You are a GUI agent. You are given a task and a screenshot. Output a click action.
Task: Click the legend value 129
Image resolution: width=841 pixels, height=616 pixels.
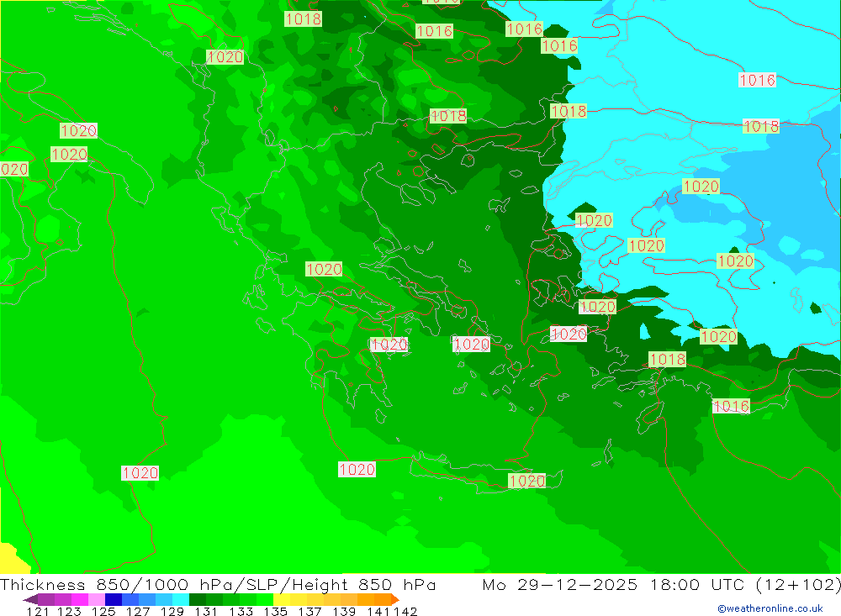coord(172,611)
